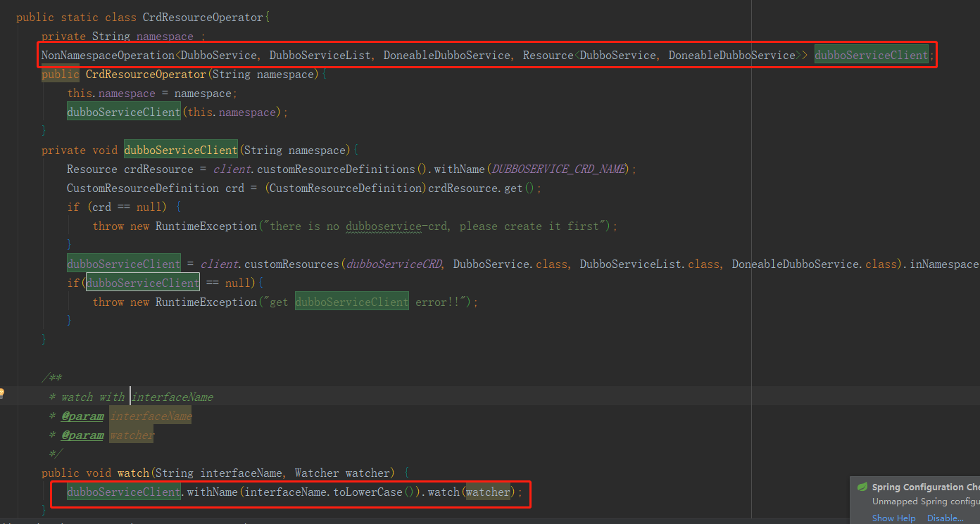Click the yellow lightbulb quick-fix icon
980x524 pixels.
[2, 393]
